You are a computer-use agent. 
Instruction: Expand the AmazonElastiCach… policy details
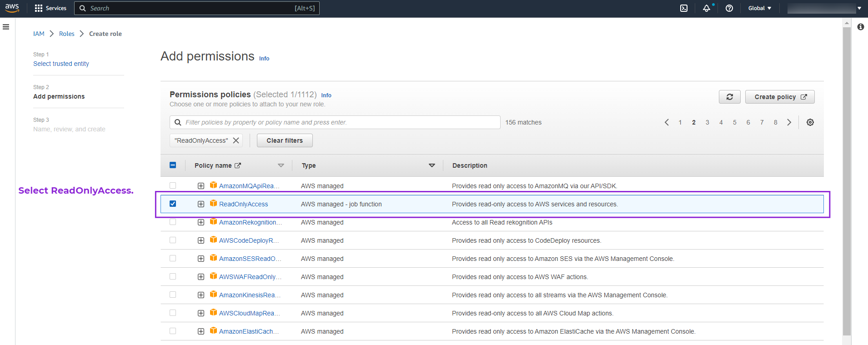(201, 331)
